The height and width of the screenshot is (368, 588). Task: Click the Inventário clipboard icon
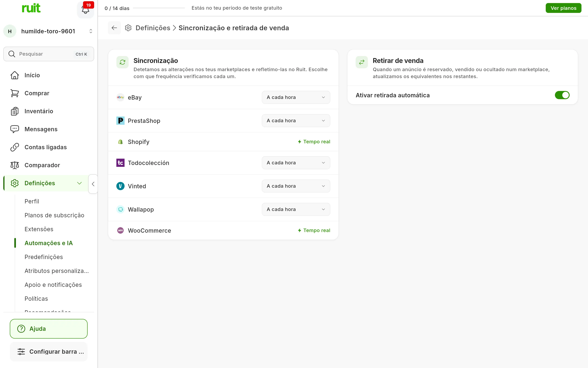click(14, 111)
